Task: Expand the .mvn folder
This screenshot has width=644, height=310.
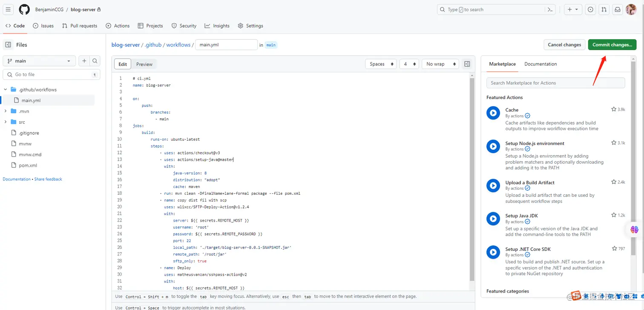Action: 6,111
